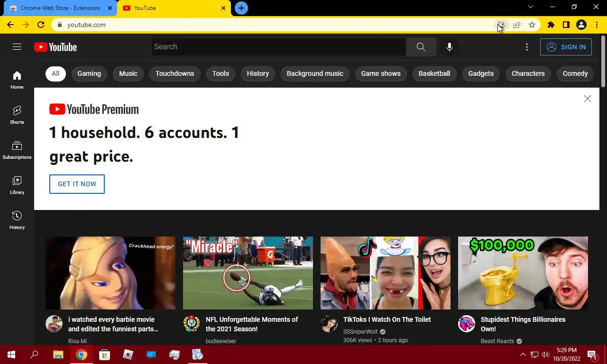The image size is (607, 364).
Task: Select the Basketball chip
Action: (434, 73)
